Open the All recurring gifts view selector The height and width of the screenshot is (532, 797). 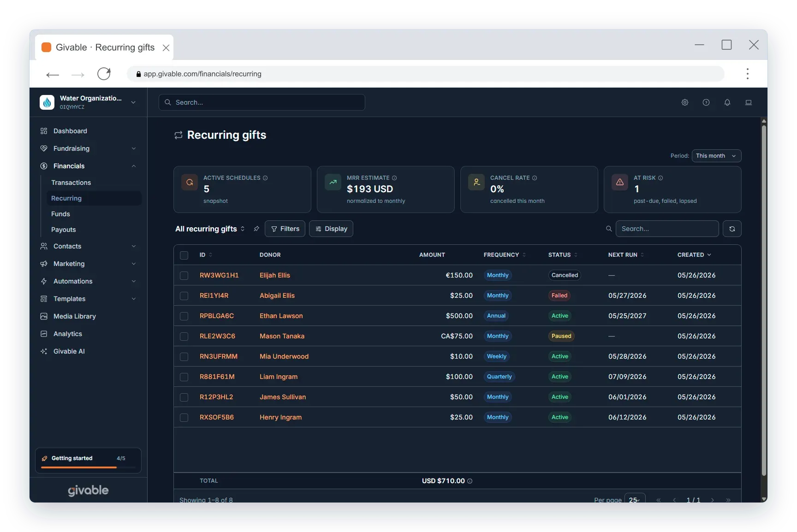tap(210, 229)
